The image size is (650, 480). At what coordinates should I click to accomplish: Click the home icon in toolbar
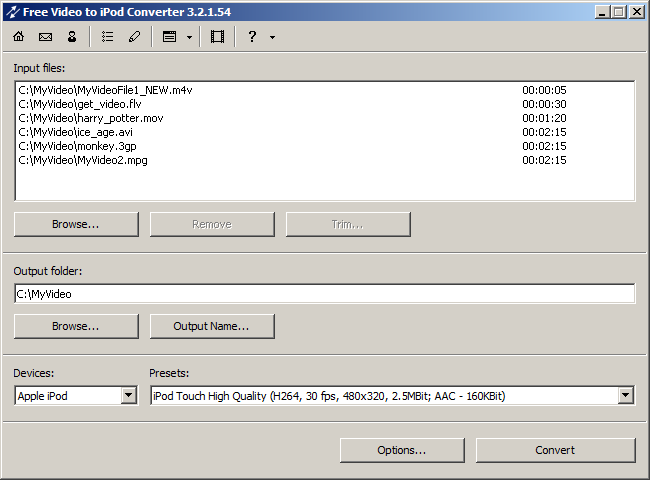click(19, 37)
